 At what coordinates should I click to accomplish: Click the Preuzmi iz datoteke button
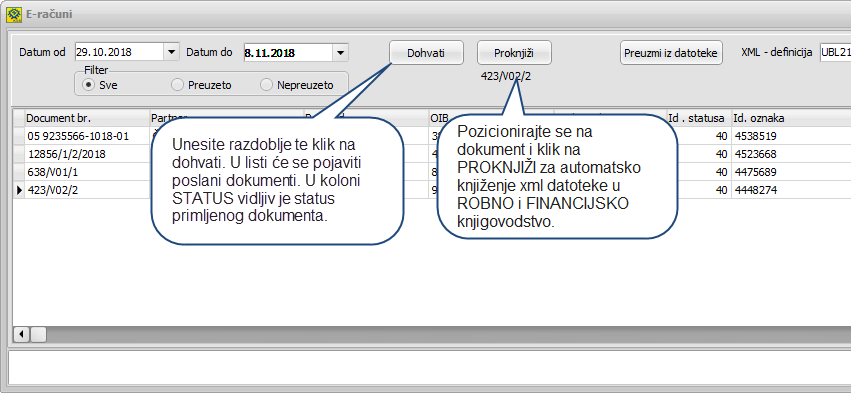tap(671, 53)
